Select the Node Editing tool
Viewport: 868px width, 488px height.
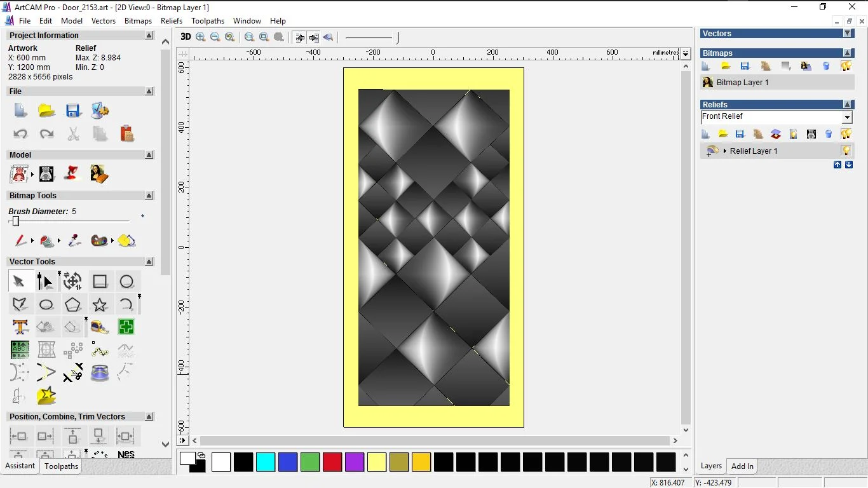45,281
